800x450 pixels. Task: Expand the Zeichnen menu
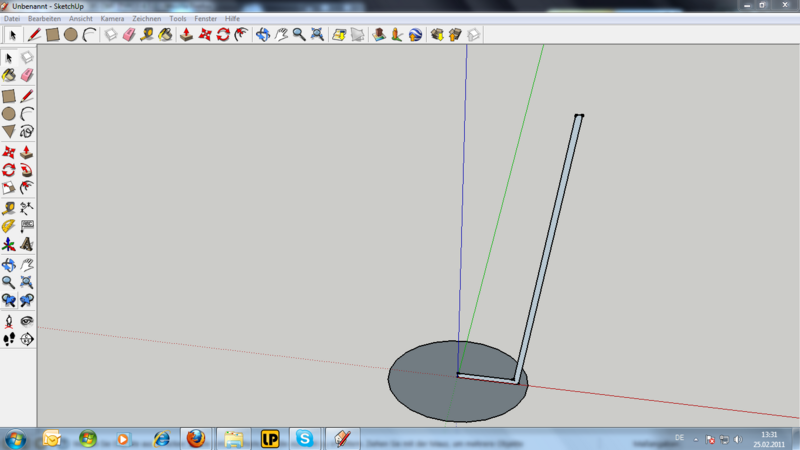pyautogui.click(x=146, y=18)
